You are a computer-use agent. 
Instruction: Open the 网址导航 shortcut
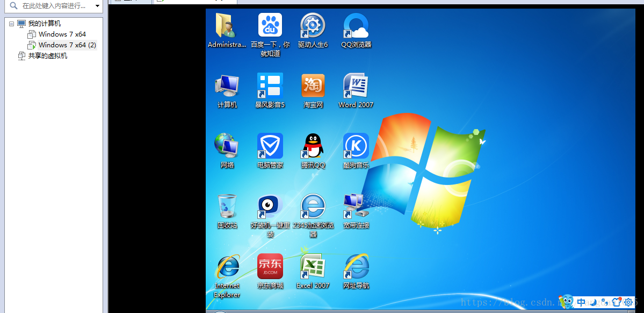coord(356,266)
